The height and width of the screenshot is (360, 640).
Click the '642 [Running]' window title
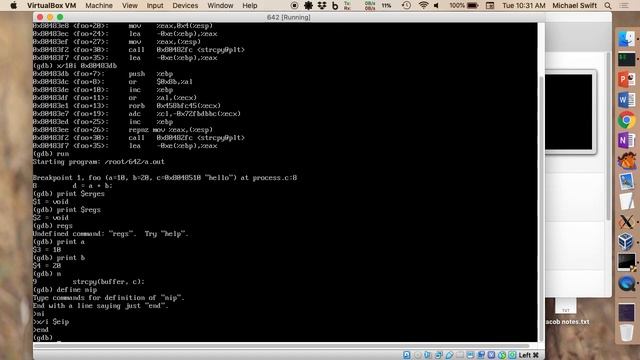tap(288, 17)
